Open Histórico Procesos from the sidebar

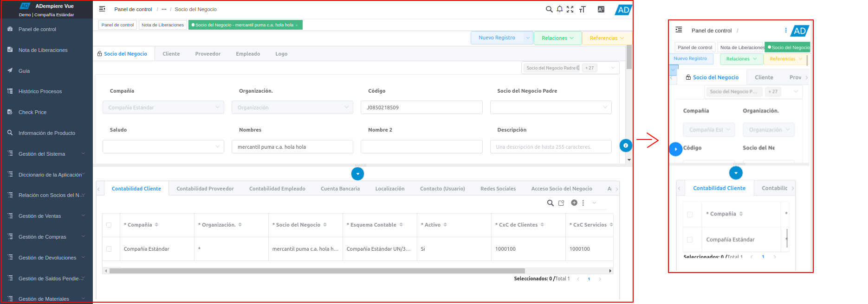40,91
